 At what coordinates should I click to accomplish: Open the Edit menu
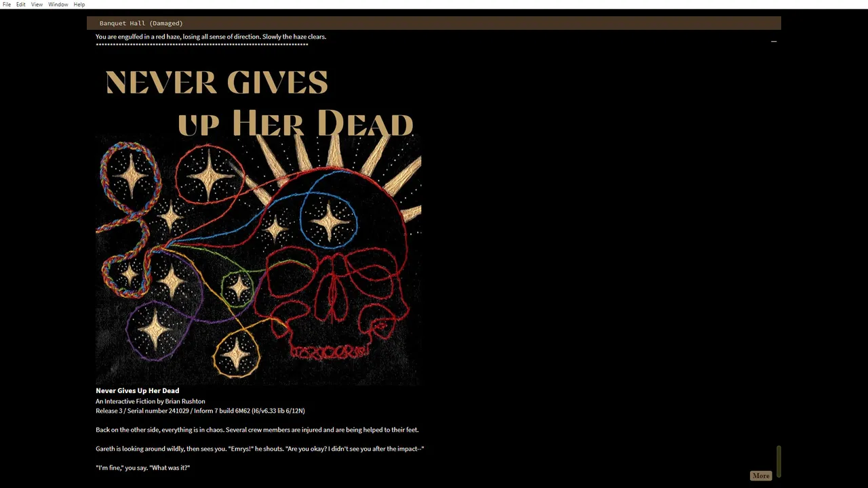pos(21,5)
